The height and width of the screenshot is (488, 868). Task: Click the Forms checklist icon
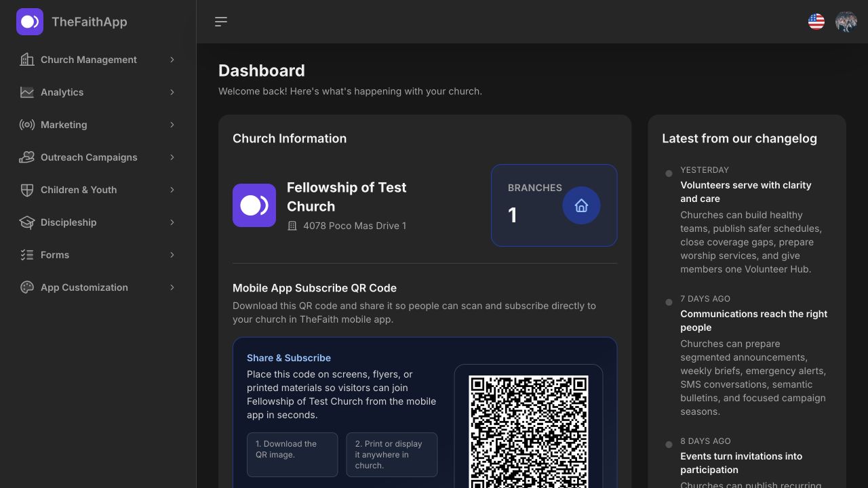coord(27,255)
